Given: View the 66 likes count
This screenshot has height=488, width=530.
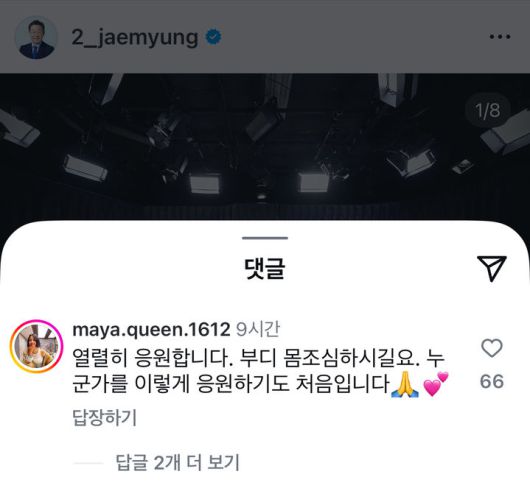Looking at the screenshot, I should (x=492, y=381).
